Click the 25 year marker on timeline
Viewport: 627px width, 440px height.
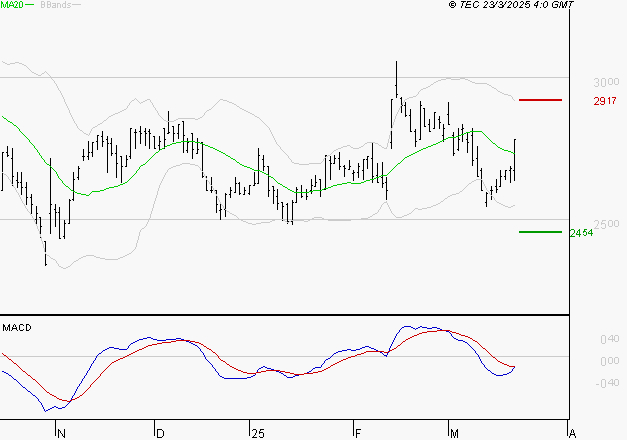click(258, 434)
